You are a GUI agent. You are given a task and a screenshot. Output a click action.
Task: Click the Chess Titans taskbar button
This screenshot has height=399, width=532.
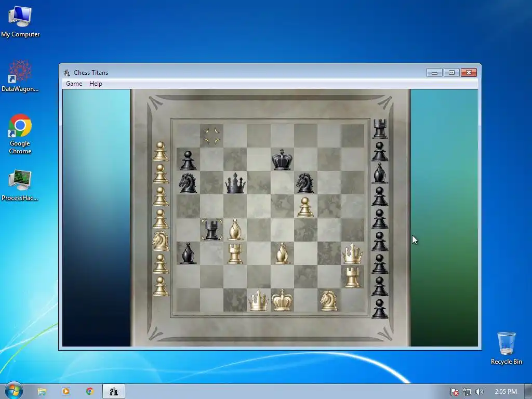click(114, 392)
